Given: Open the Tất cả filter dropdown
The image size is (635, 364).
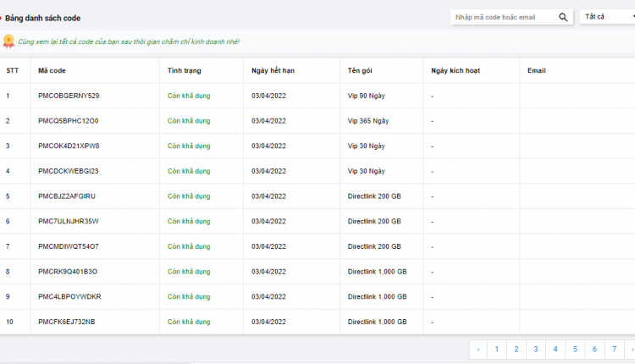Looking at the screenshot, I should pyautogui.click(x=607, y=17).
